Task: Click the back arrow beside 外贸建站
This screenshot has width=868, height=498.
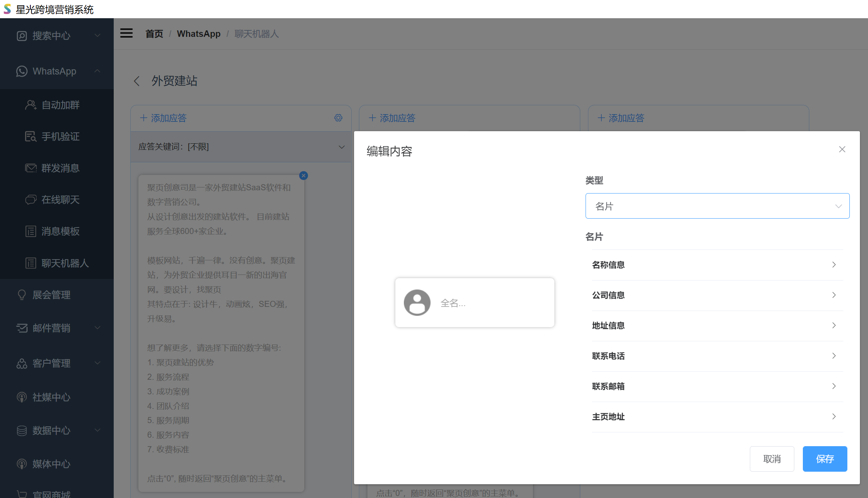Action: [137, 81]
